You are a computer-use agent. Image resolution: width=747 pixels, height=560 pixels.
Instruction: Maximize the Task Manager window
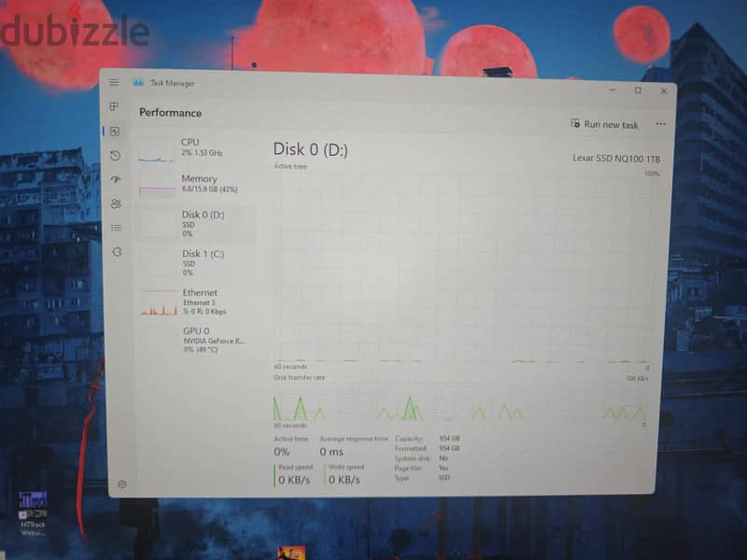point(638,90)
